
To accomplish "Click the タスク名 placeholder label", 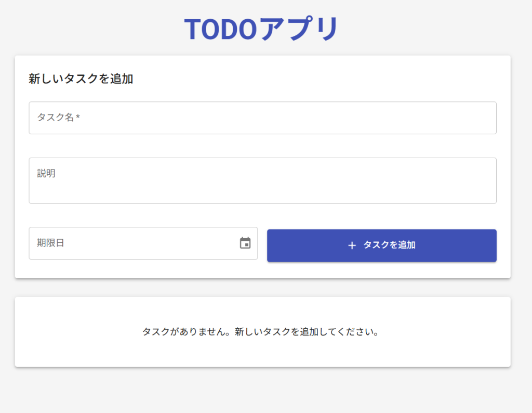I will click(x=55, y=118).
